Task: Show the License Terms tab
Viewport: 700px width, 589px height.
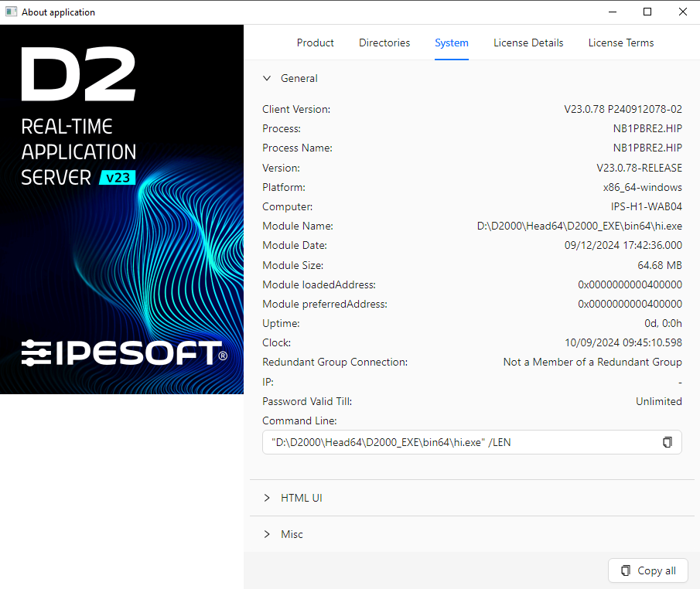Action: (x=620, y=43)
